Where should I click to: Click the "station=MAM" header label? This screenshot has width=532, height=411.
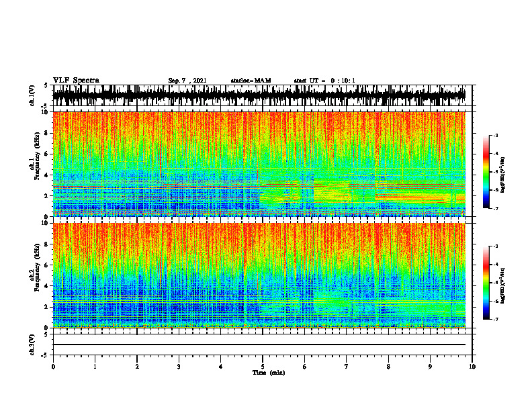(x=251, y=81)
